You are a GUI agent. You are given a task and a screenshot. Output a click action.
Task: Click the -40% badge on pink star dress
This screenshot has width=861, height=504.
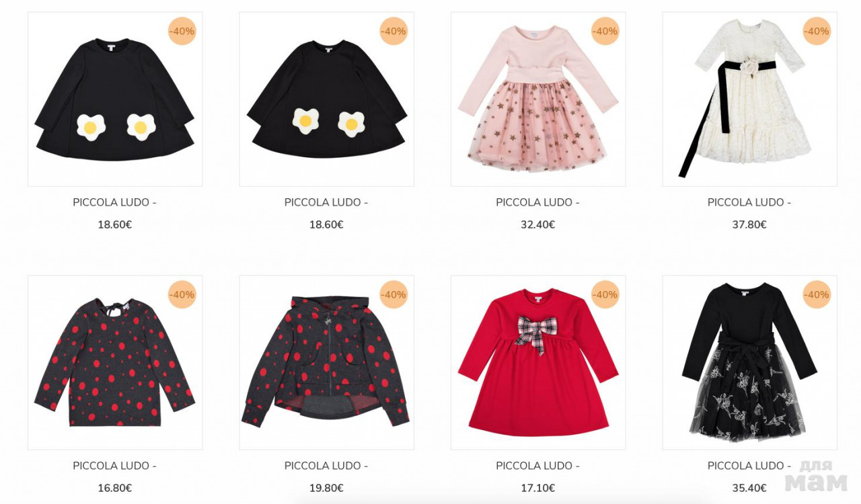tap(605, 31)
